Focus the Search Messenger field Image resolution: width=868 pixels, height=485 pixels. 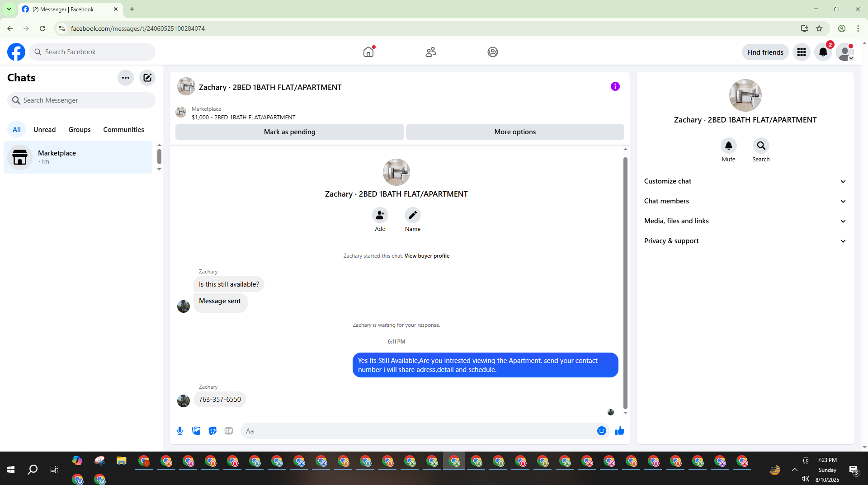coord(81,100)
